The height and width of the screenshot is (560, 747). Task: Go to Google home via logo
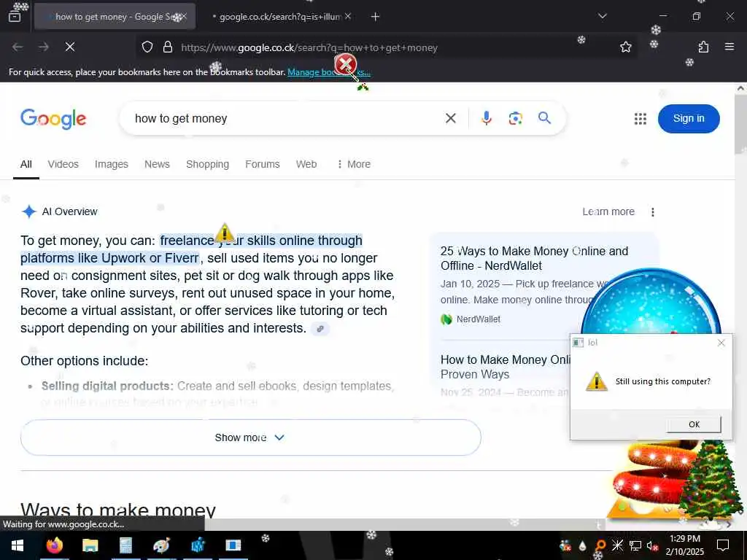53,119
